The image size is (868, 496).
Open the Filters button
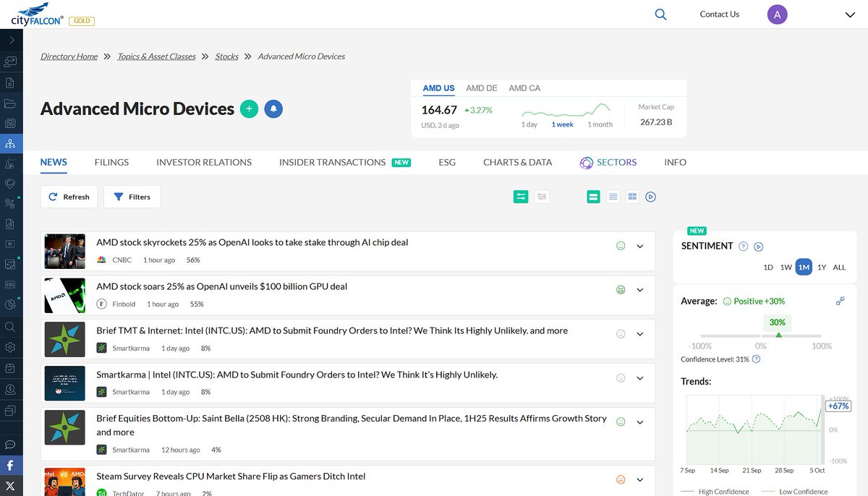click(x=132, y=197)
